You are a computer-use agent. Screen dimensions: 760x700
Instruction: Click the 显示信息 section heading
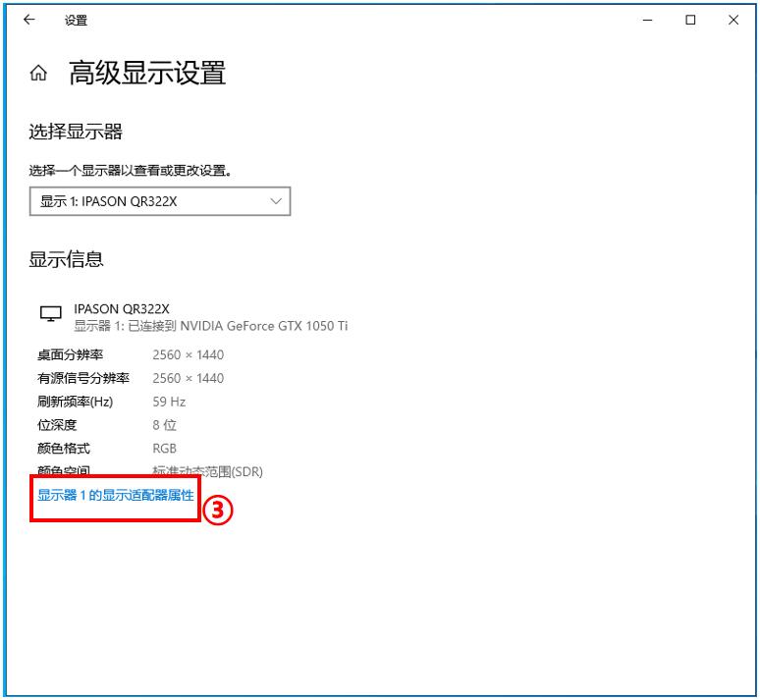click(x=67, y=259)
